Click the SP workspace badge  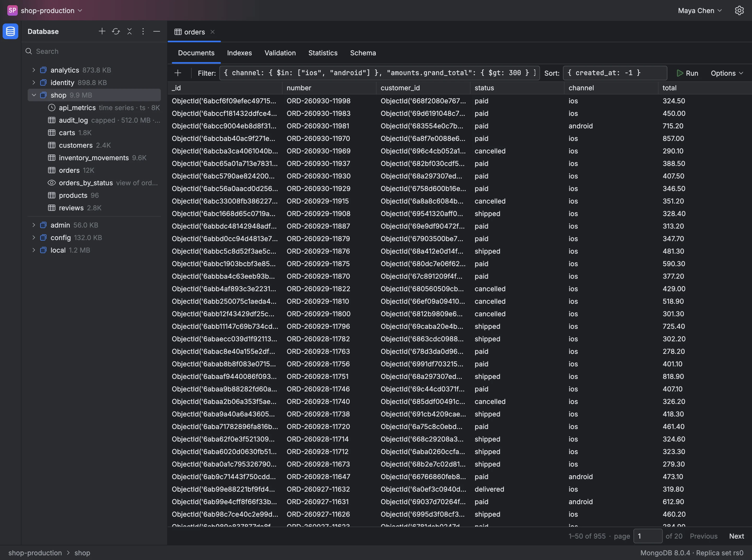click(12, 10)
